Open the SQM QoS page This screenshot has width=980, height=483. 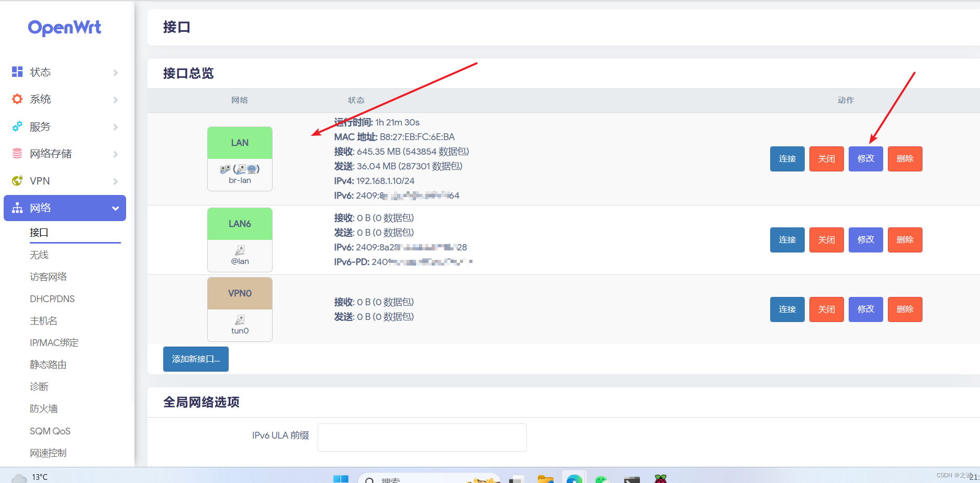coord(50,431)
